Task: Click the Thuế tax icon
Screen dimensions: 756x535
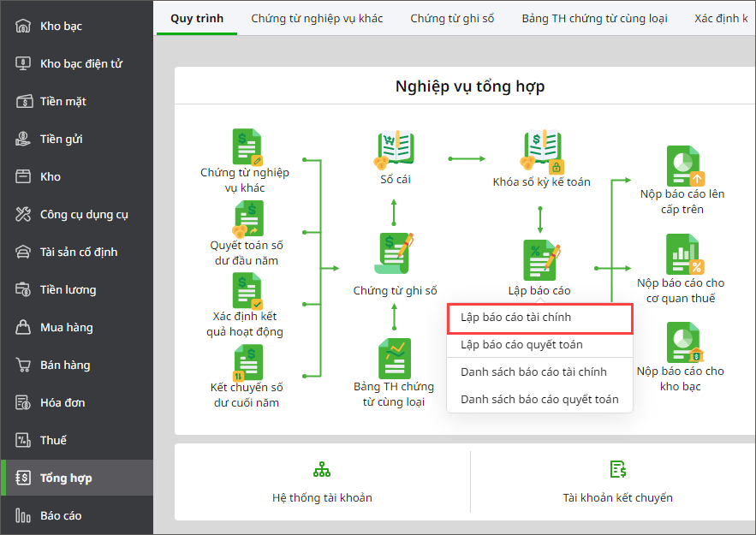Action: pos(22,440)
